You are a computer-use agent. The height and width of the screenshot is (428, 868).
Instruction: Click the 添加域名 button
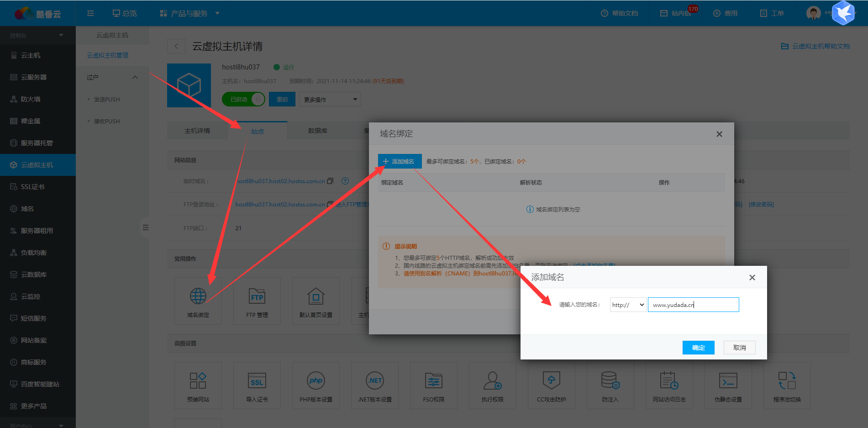pyautogui.click(x=400, y=161)
